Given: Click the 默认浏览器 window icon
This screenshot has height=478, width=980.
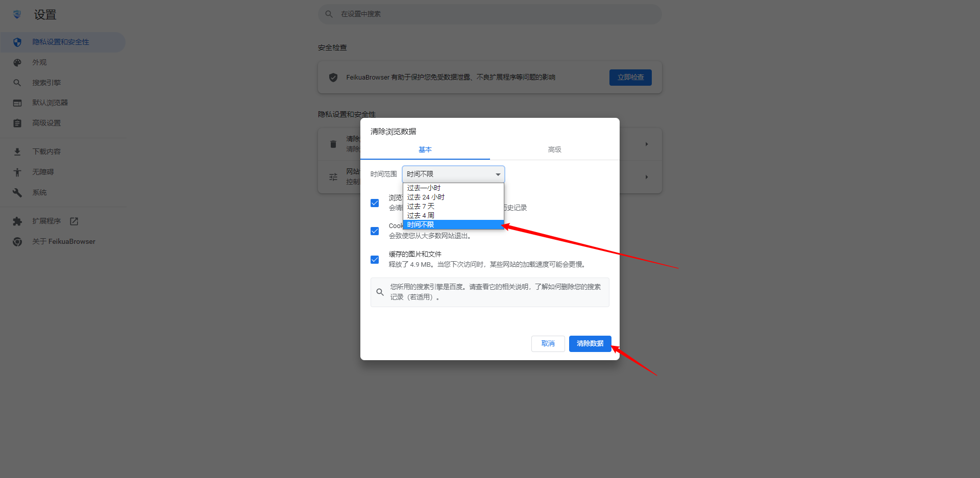Looking at the screenshot, I should (17, 103).
